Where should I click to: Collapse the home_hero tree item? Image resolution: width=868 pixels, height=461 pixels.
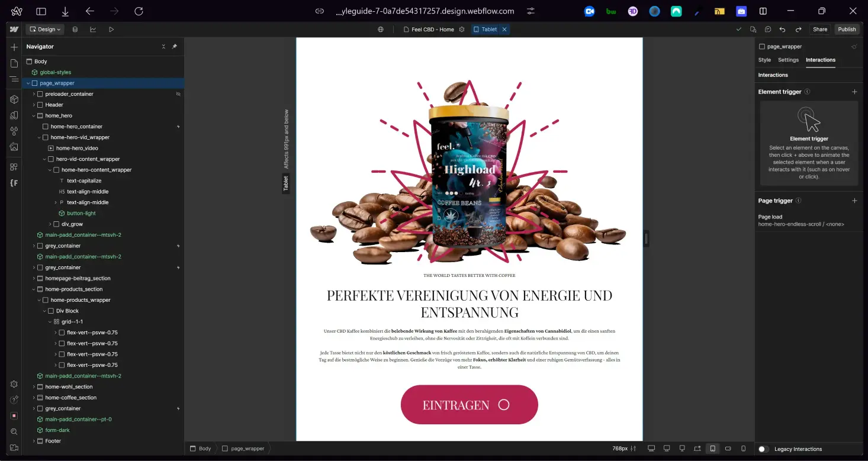pos(34,116)
